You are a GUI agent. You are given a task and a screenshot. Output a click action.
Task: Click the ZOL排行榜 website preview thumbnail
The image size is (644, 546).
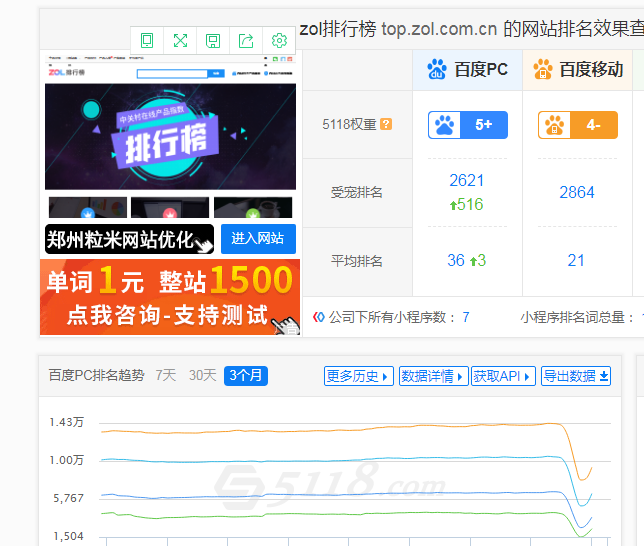(x=170, y=137)
